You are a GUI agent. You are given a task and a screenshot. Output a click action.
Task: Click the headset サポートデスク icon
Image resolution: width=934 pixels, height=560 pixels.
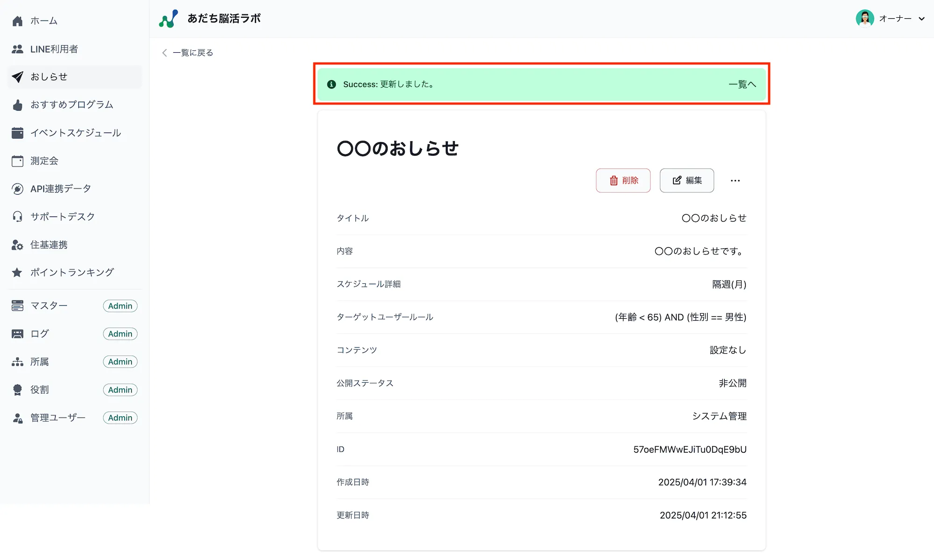point(17,217)
